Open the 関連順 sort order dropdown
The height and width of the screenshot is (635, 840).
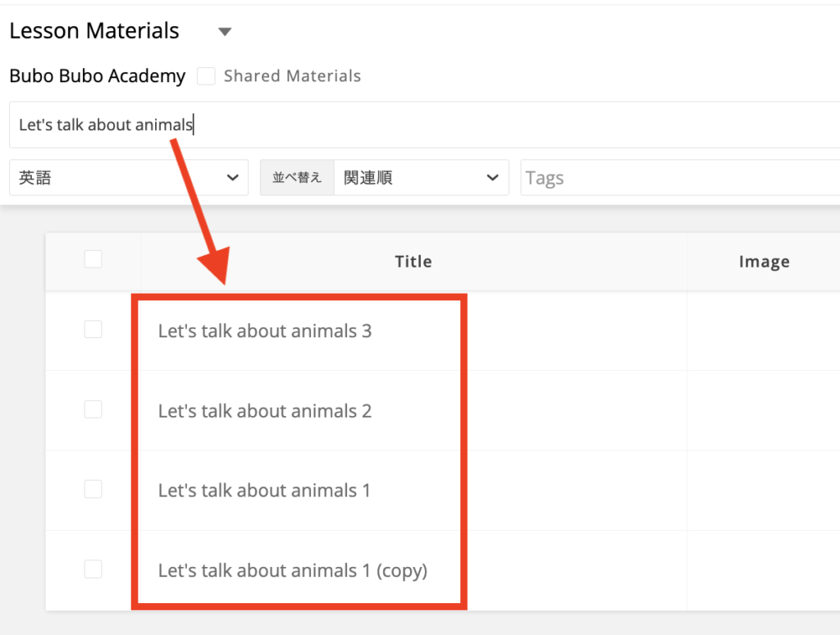pos(421,178)
